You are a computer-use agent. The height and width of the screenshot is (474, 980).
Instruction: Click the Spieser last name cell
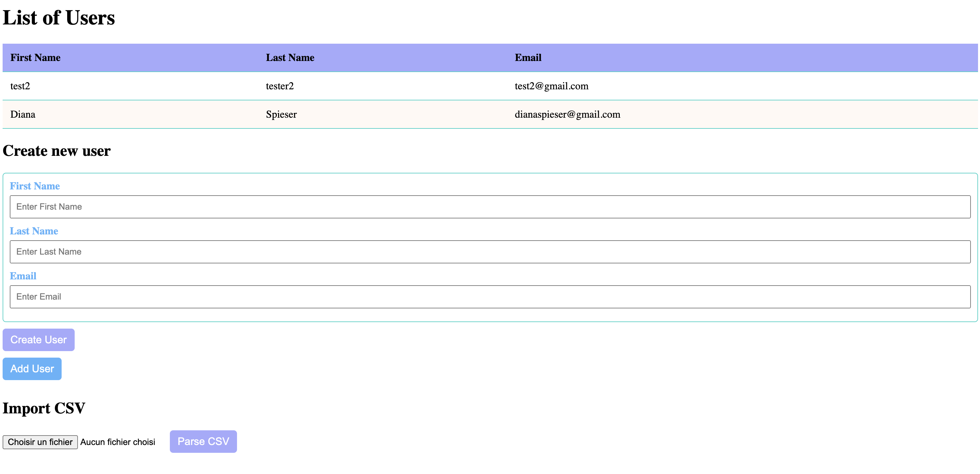pyautogui.click(x=281, y=114)
